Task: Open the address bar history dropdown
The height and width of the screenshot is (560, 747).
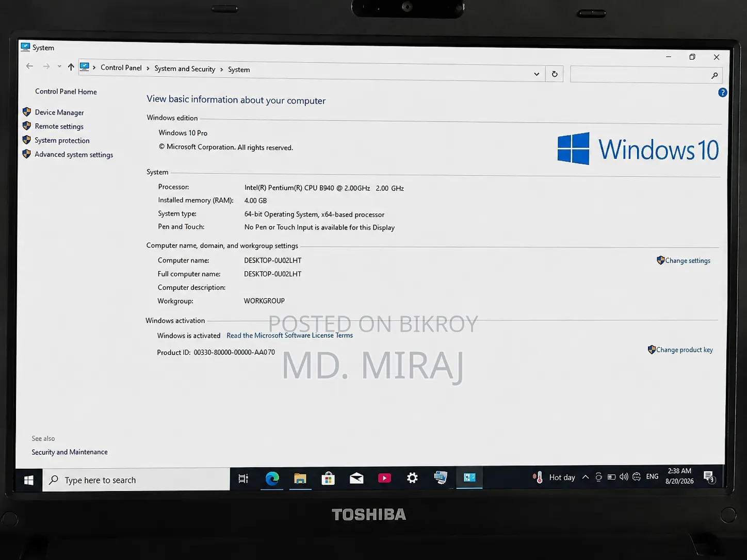Action: point(537,74)
